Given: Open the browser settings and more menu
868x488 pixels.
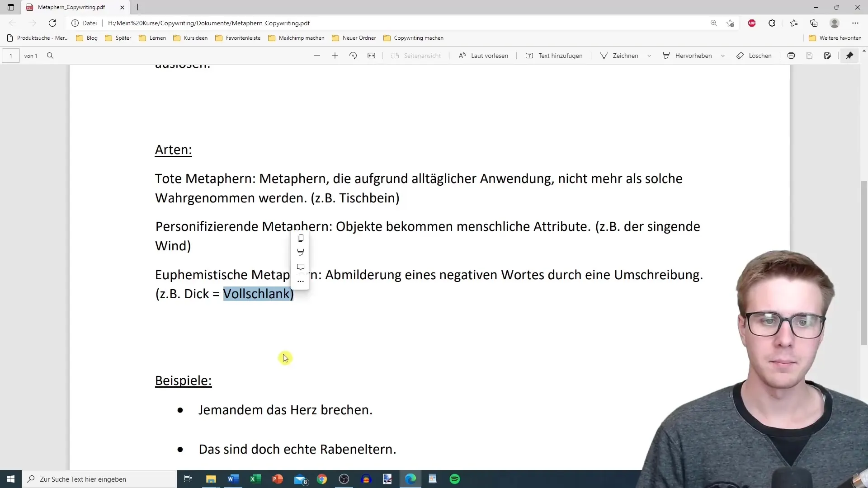Looking at the screenshot, I should (x=855, y=23).
